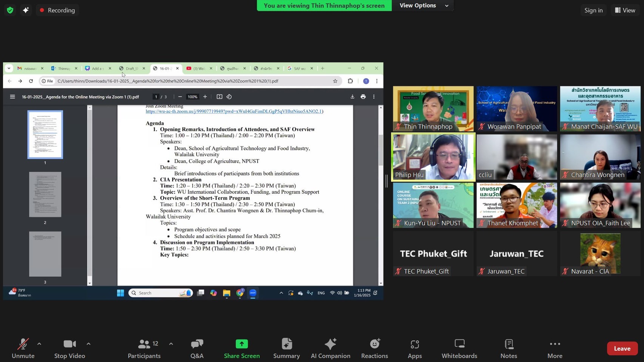Open the Q&A window
The image size is (644, 362).
(197, 348)
